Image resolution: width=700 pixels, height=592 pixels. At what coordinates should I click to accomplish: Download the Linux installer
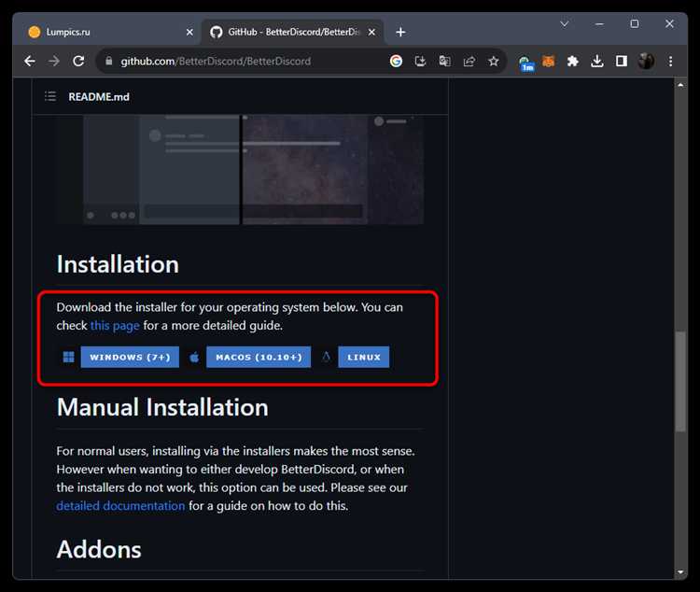click(x=363, y=357)
